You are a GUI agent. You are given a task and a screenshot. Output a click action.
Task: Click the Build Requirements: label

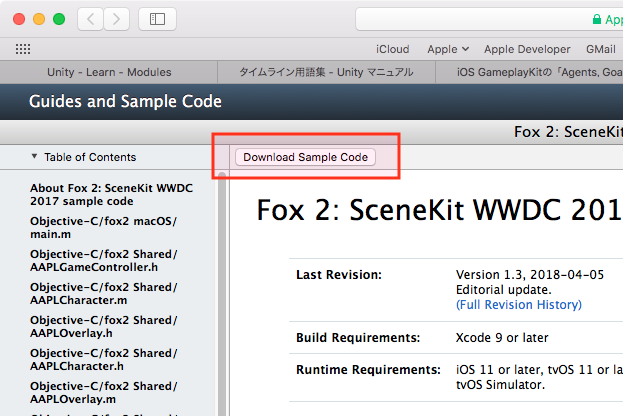pyautogui.click(x=358, y=337)
